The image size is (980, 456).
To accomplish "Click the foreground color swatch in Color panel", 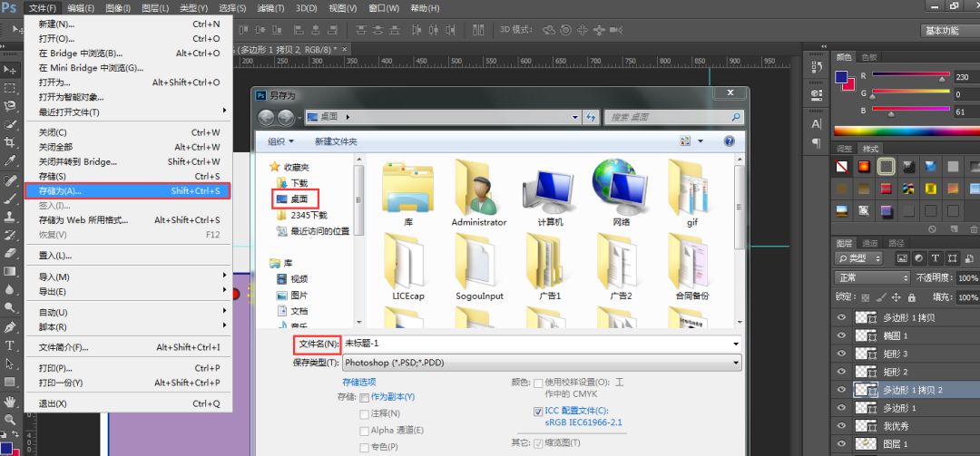I will 841,77.
